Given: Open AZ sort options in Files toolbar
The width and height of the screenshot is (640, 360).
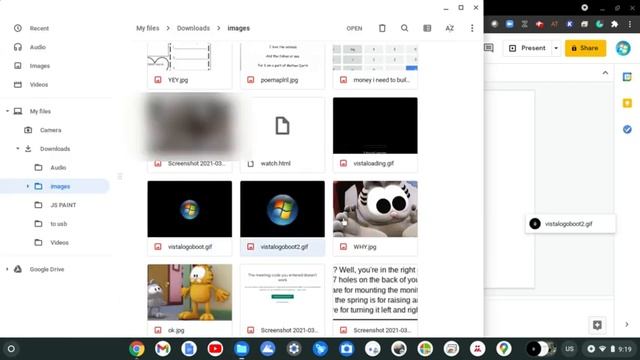Looking at the screenshot, I should click(x=449, y=28).
